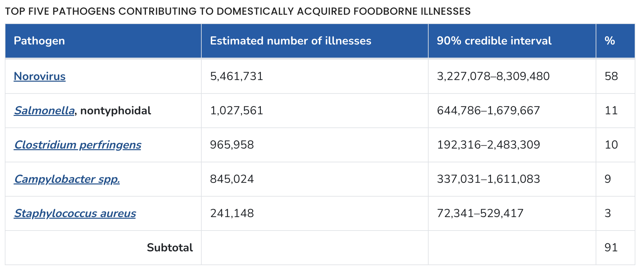Click the Norovirus interval 3,227,078–8,309,480
This screenshot has width=644, height=276.
coord(493,77)
